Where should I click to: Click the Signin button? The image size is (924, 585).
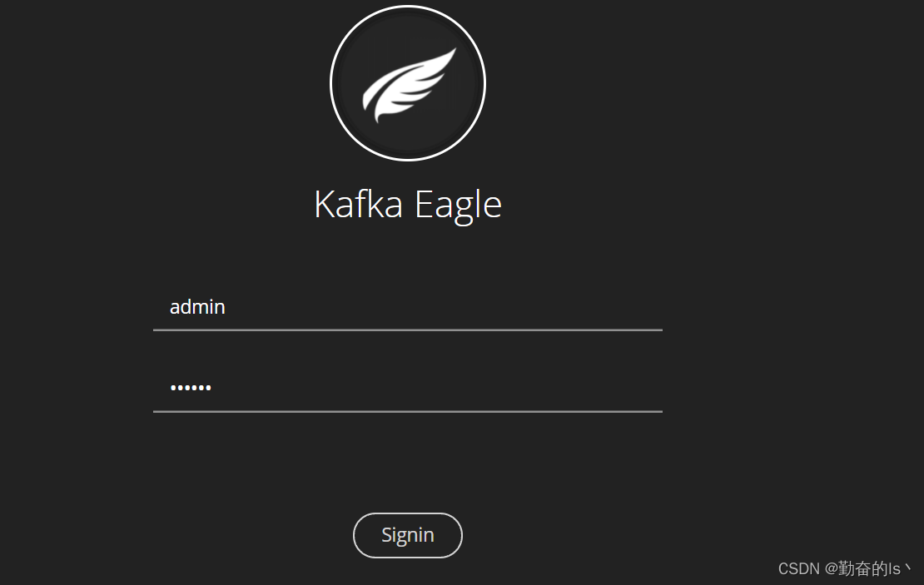(408, 536)
